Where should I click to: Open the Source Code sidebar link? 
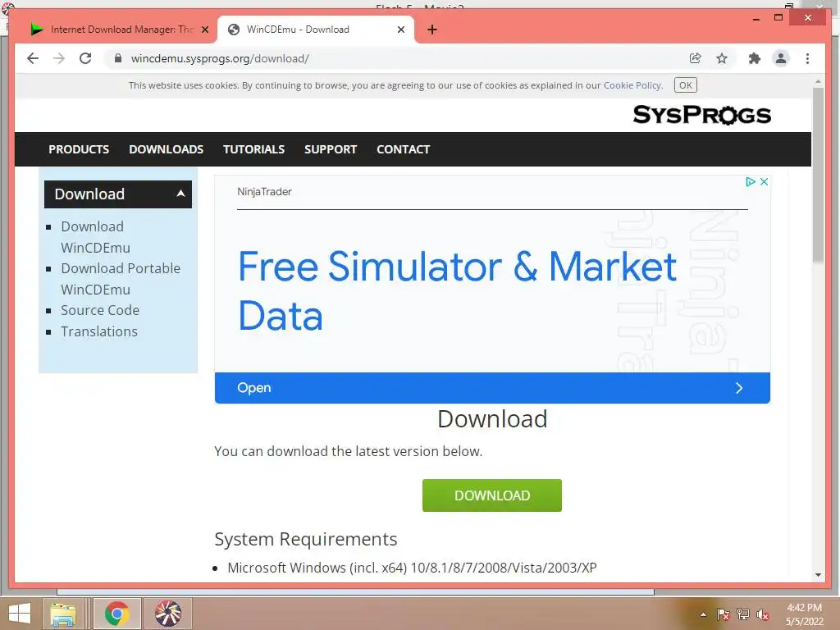pyautogui.click(x=100, y=310)
